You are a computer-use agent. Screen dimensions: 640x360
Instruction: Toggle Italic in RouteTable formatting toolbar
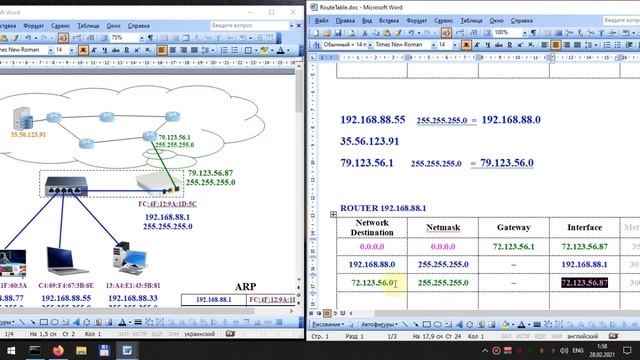pos(477,45)
